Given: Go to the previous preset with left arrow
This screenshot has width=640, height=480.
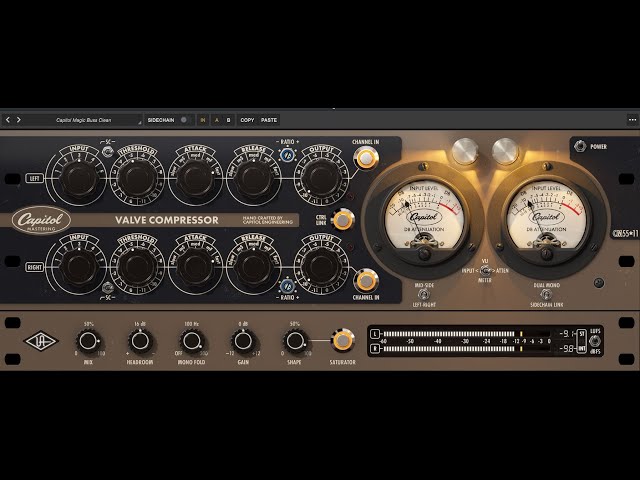Looking at the screenshot, I should [x=8, y=120].
